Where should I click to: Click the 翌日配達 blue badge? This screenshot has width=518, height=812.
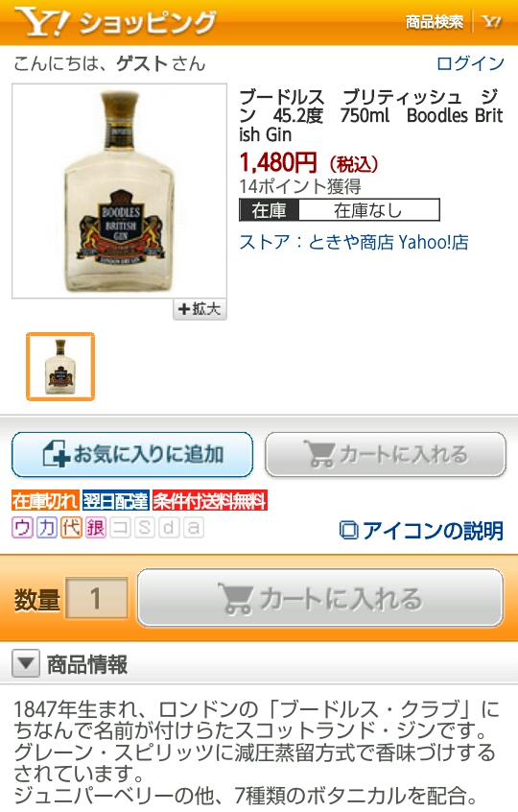pyautogui.click(x=116, y=501)
